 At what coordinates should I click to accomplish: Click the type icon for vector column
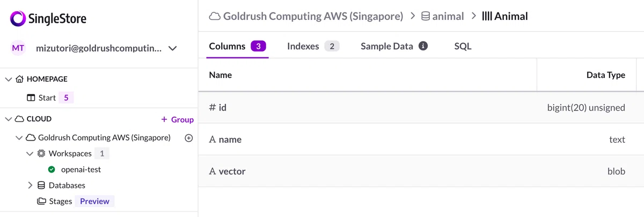213,171
